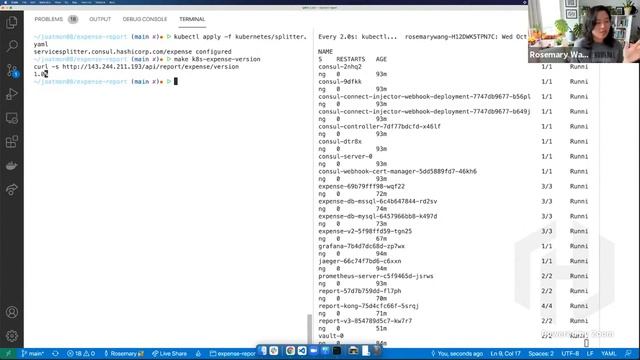Open the Remote Explorer view
The image size is (640, 360).
point(11,118)
